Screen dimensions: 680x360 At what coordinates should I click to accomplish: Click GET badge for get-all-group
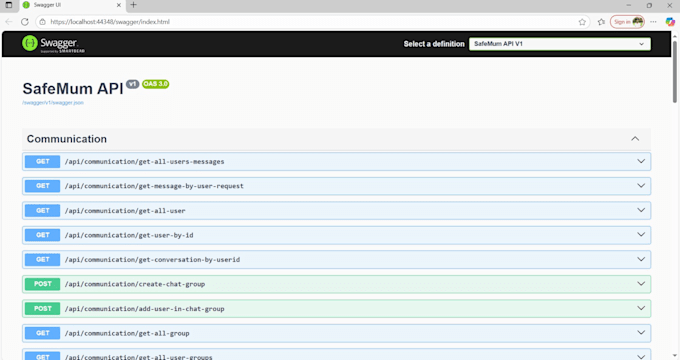42,333
